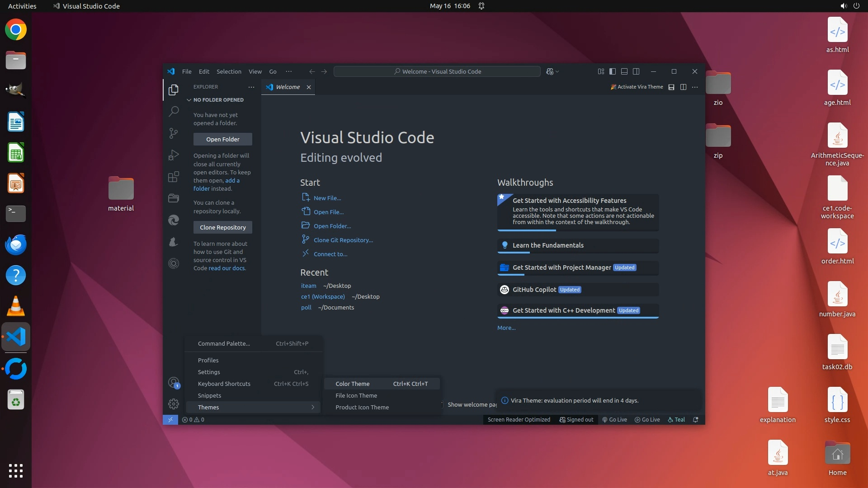The image size is (868, 488).
Task: Open the Clone Git Repository link
Action: pos(343,240)
